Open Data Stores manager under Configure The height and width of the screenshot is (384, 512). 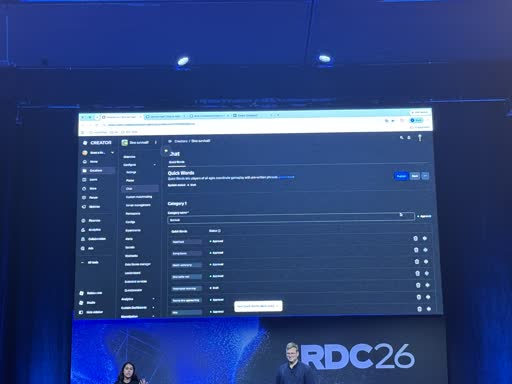click(x=138, y=264)
